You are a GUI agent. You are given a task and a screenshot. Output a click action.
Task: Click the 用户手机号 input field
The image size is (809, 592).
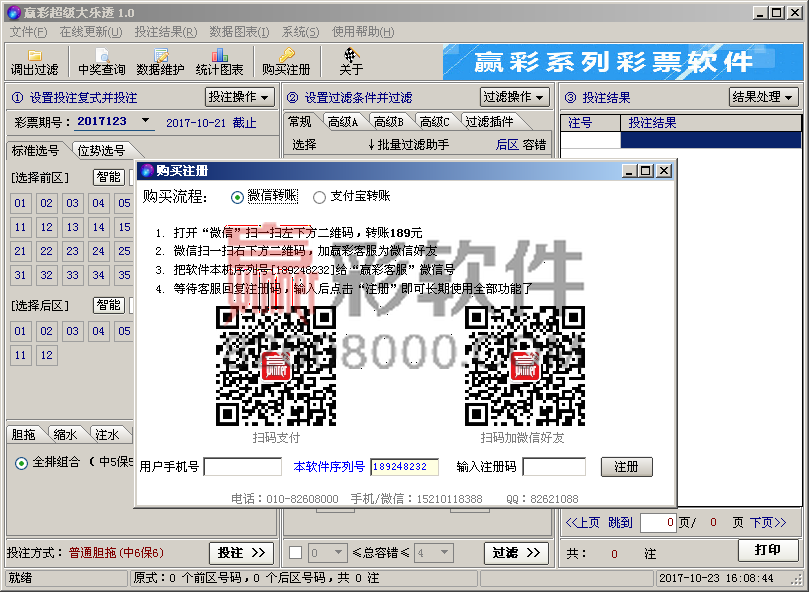tap(242, 467)
